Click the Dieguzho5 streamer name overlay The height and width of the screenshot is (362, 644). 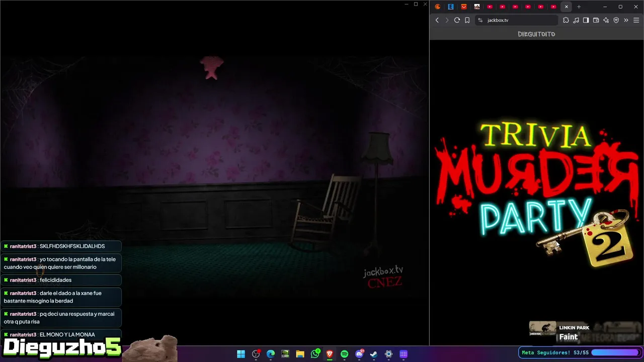[62, 347]
